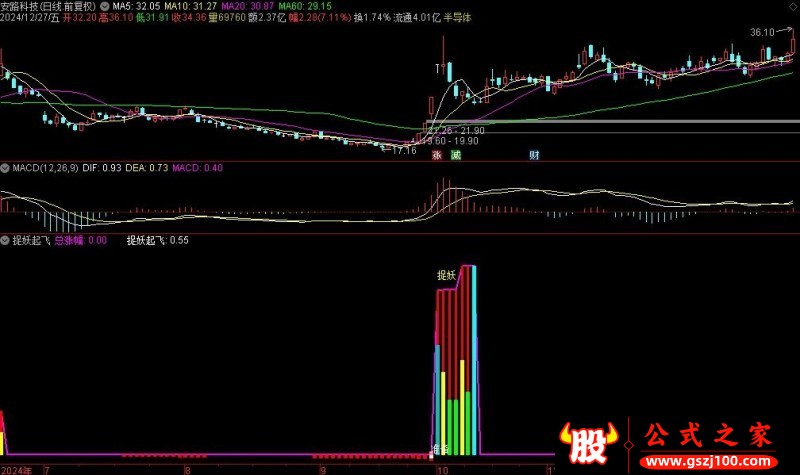Click the 21.26 - 21.90 gap label
The height and width of the screenshot is (475, 800).
tap(456, 131)
